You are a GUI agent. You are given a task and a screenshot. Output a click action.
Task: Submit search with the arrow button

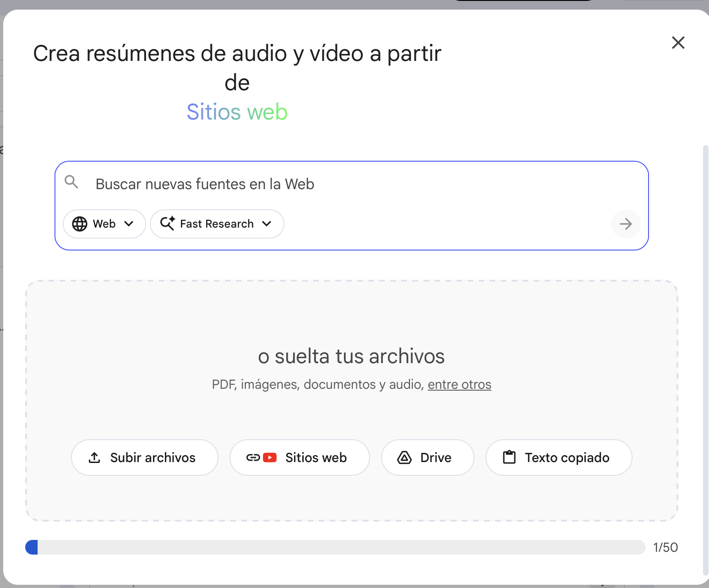(x=626, y=224)
